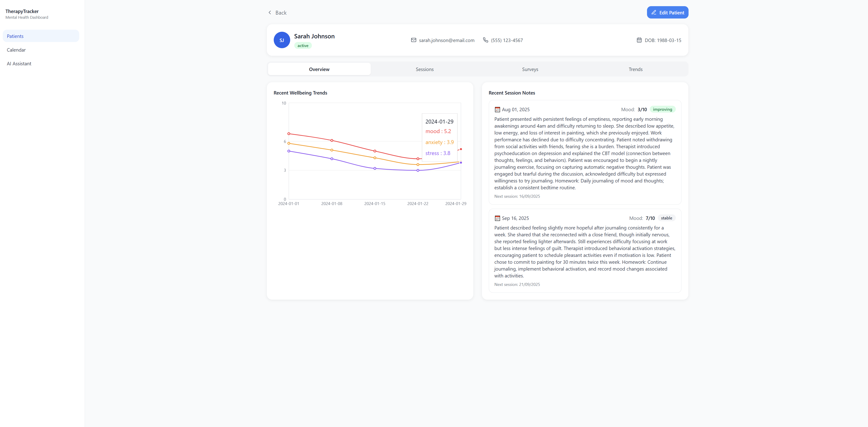Click the sarah.johnson@email.com address
This screenshot has height=427, width=868.
pyautogui.click(x=447, y=40)
